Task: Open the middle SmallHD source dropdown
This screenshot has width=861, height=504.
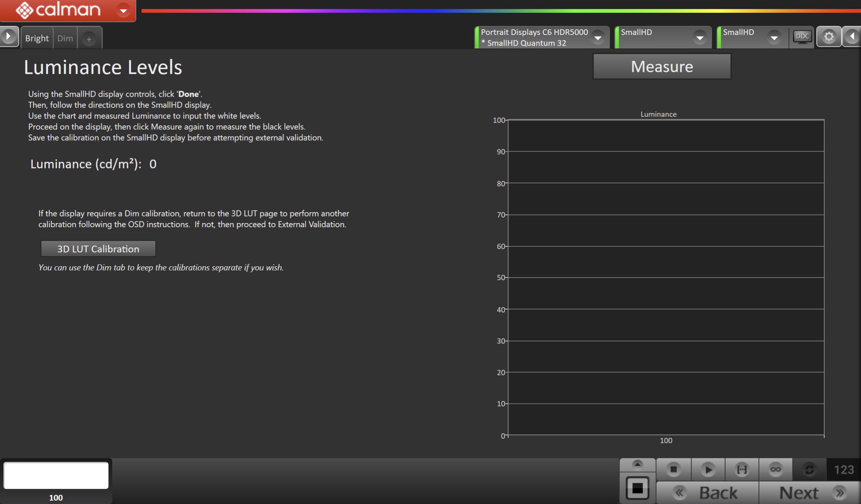Action: point(699,37)
